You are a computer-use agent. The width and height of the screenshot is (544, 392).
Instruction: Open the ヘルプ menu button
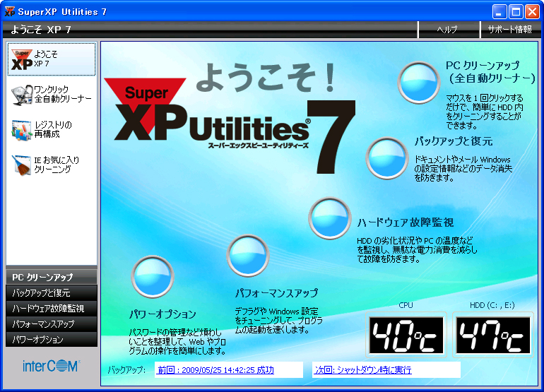[447, 30]
